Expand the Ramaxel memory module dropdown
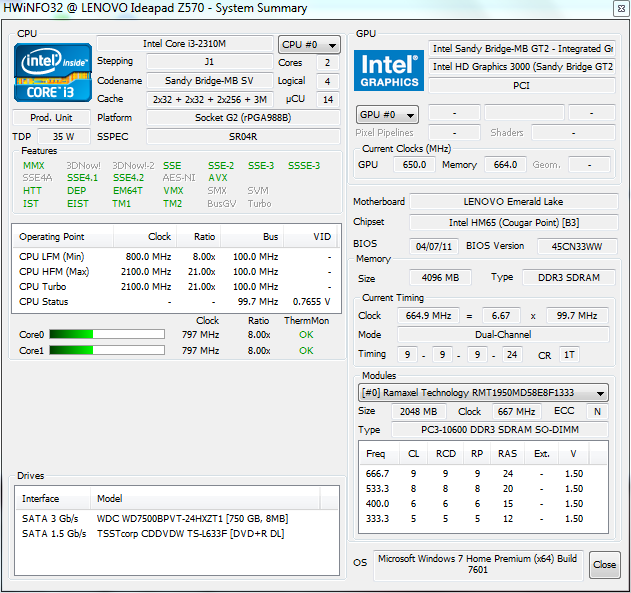Viewport: 631px width, 593px height. (x=483, y=393)
